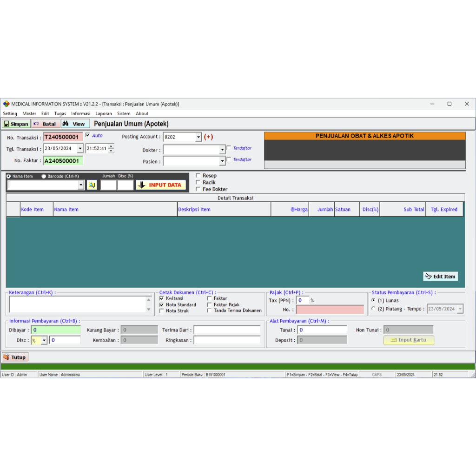Click the green Dibayar field

coord(56,330)
